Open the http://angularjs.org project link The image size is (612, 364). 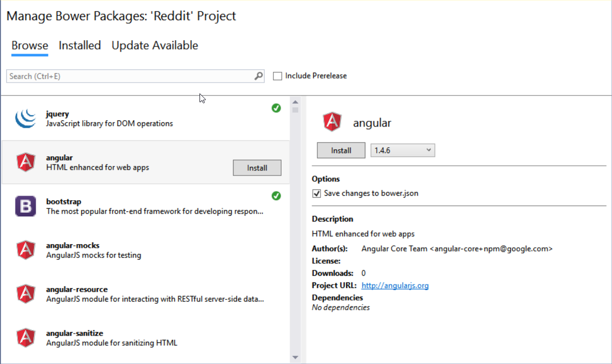click(394, 286)
